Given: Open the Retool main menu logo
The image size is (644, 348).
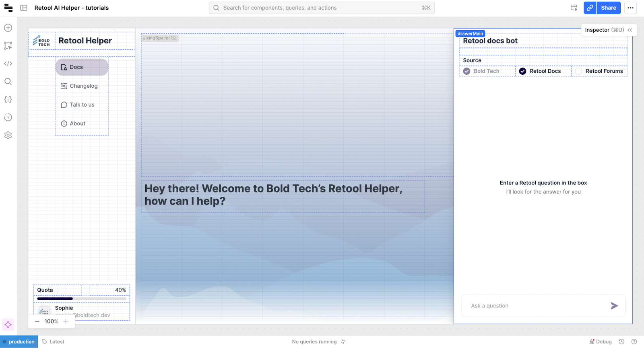Looking at the screenshot, I should click(8, 8).
